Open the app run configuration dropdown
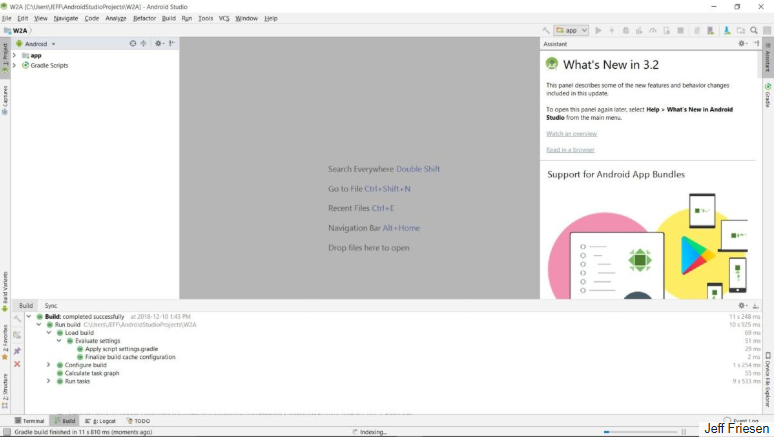The image size is (778, 438). [x=572, y=30]
